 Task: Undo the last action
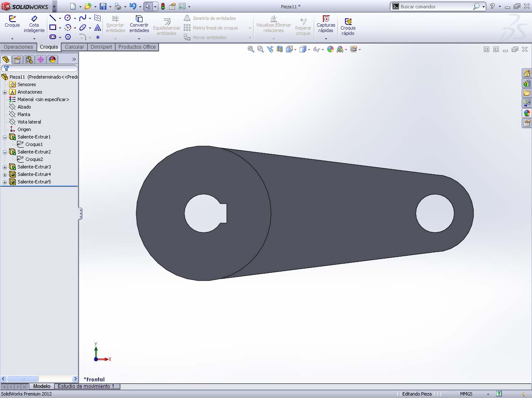(x=133, y=6)
